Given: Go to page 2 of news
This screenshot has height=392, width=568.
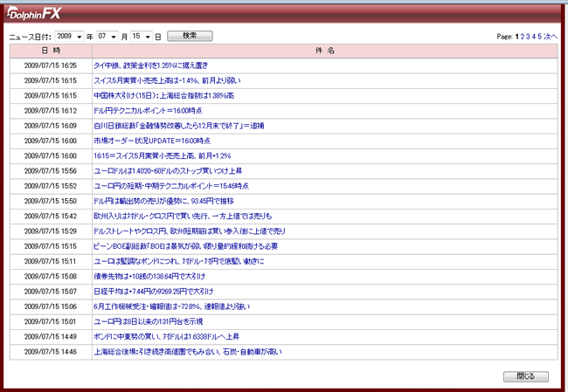Looking at the screenshot, I should [x=523, y=37].
